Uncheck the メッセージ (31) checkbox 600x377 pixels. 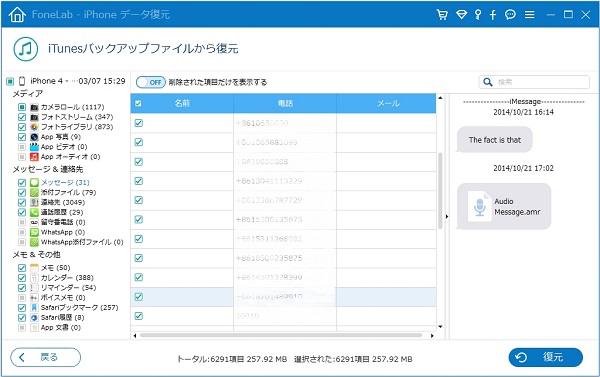[22, 182]
